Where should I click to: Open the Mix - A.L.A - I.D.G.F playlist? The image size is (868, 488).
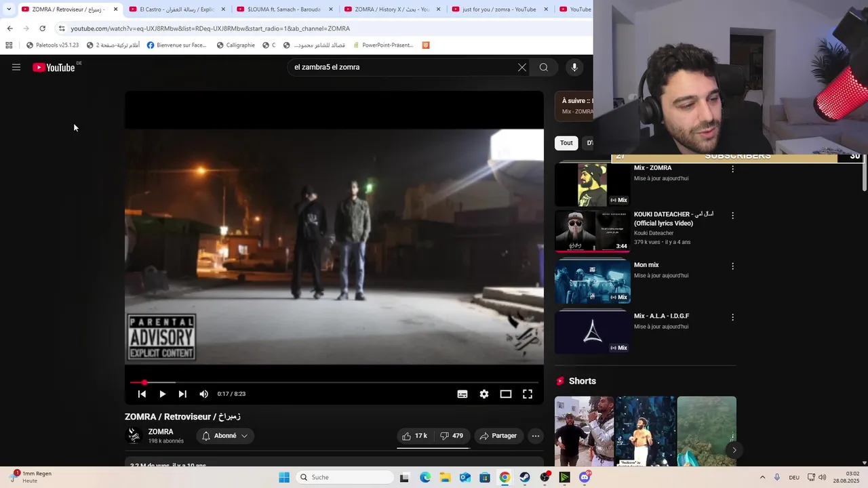[593, 332]
